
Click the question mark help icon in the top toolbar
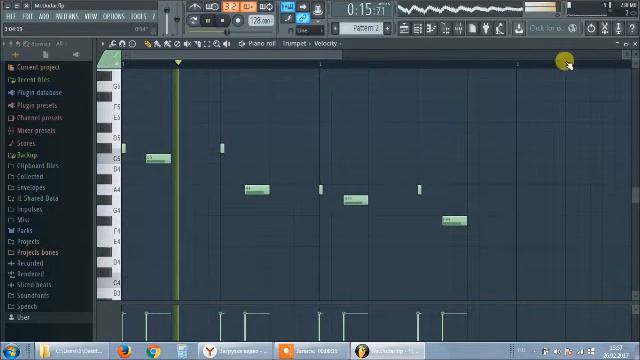coord(632,29)
